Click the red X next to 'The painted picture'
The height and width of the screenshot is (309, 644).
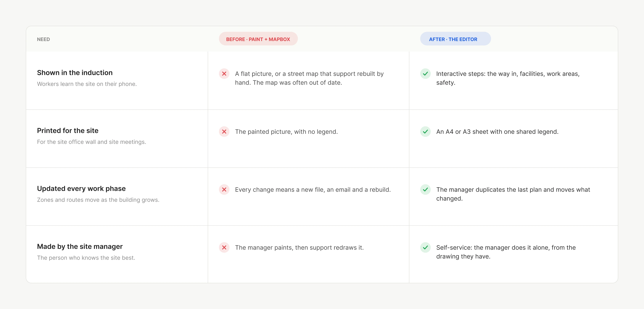(224, 132)
